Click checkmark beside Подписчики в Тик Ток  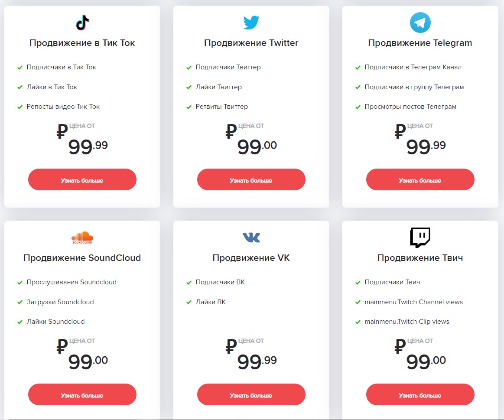(x=20, y=68)
